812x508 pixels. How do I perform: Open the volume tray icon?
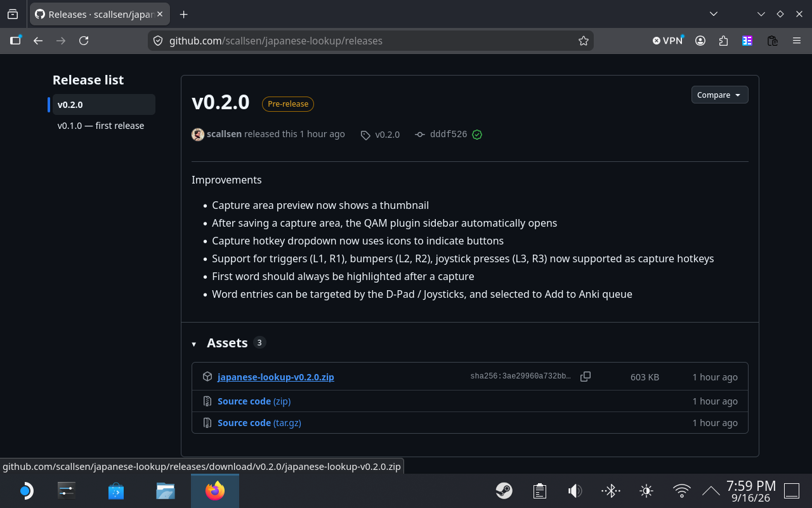tap(575, 491)
